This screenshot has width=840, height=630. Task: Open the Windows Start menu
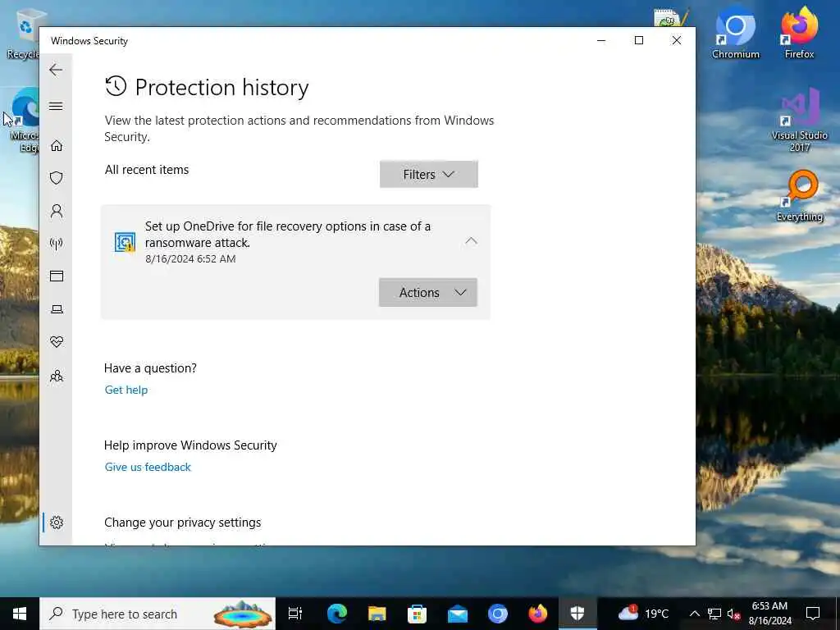point(20,614)
